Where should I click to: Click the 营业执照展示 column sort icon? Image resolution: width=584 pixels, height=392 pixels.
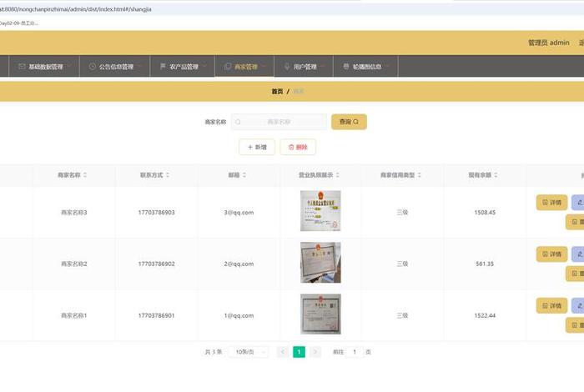pyautogui.click(x=340, y=175)
